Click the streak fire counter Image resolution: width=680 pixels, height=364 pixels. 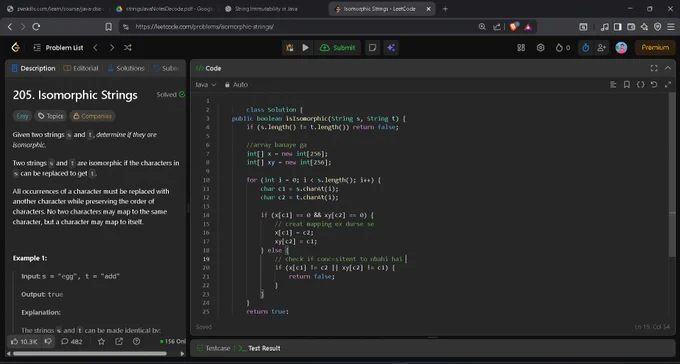click(563, 48)
